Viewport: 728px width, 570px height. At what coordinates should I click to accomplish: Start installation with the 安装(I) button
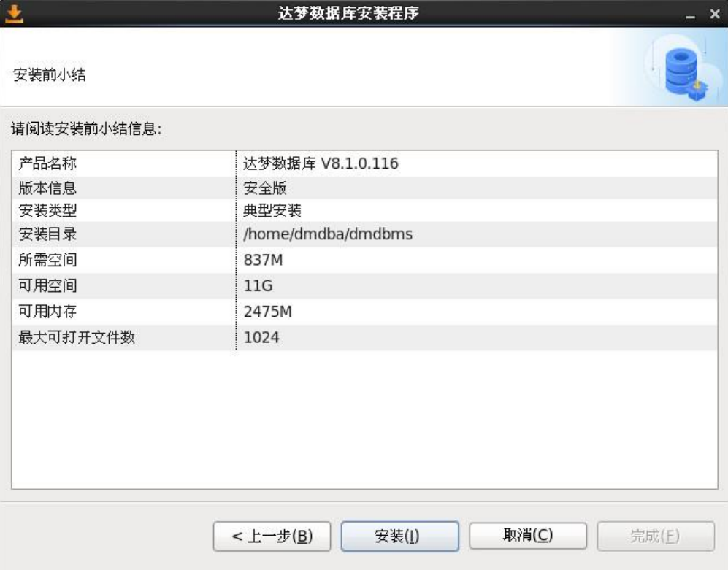point(399,536)
